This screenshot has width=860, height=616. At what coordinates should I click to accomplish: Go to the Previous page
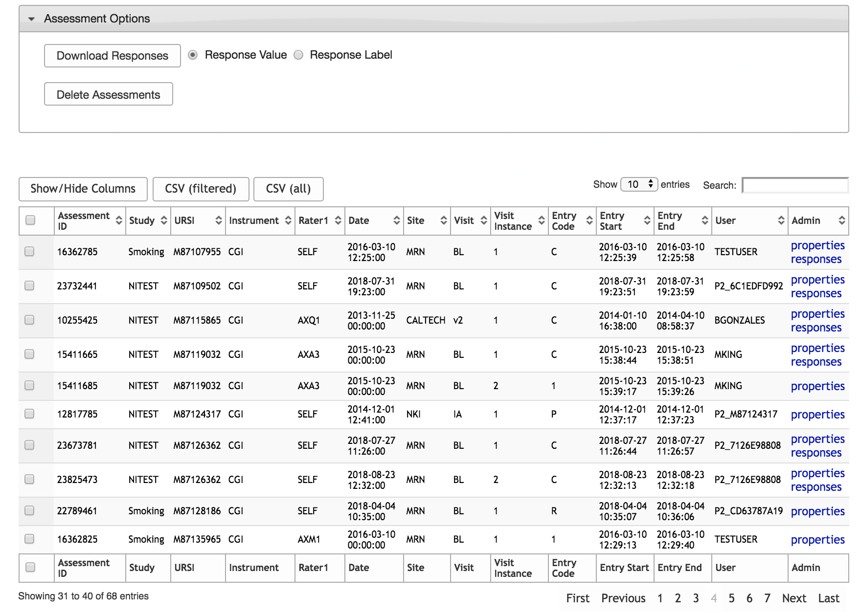click(x=623, y=598)
